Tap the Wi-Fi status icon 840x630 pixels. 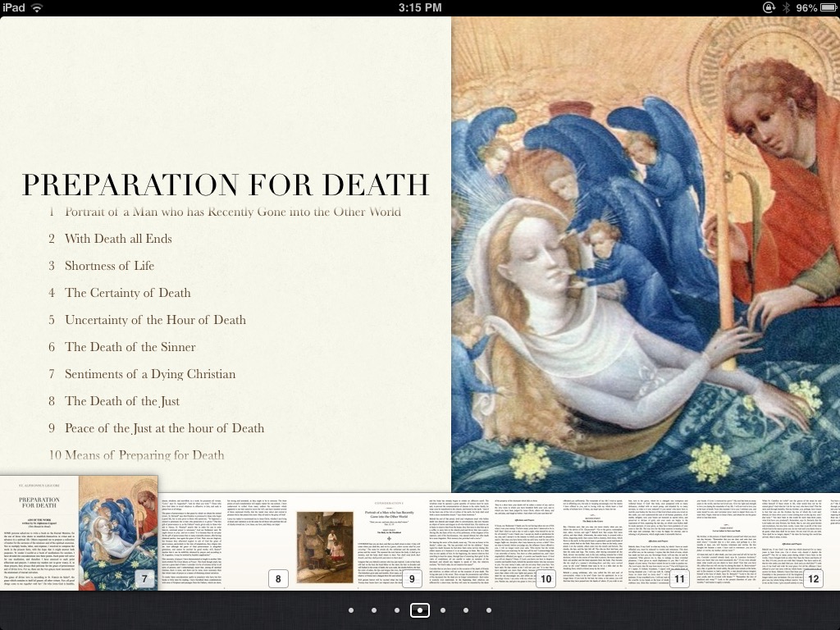click(37, 7)
